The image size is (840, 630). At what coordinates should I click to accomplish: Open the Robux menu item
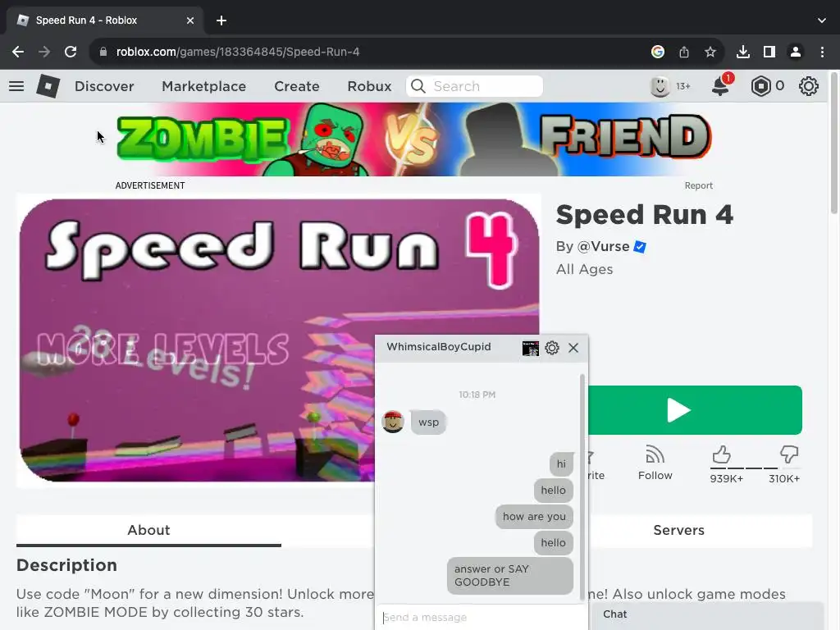(x=369, y=86)
